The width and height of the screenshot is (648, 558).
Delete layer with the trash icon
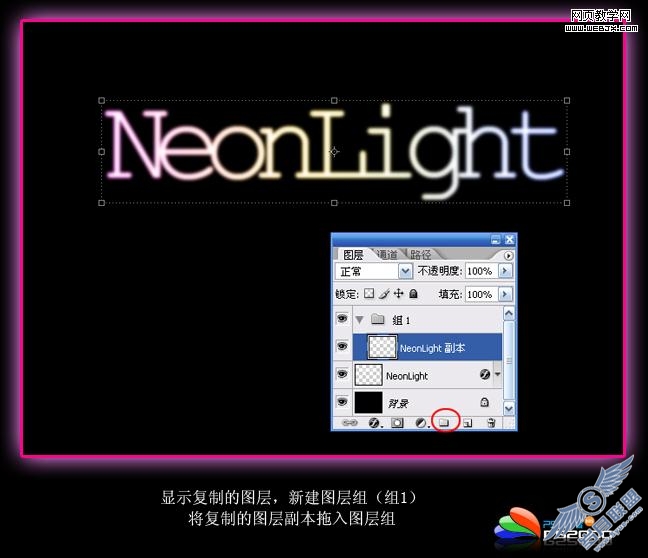tap(491, 422)
